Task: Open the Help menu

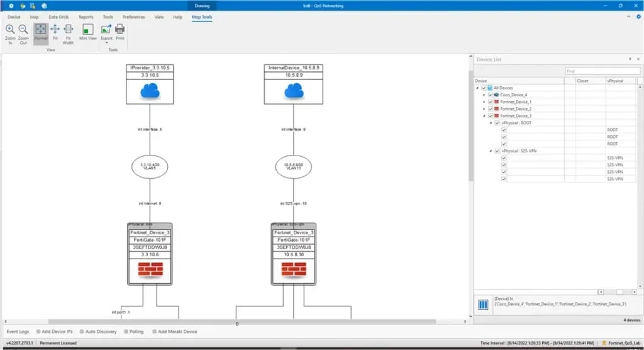Action: (x=177, y=17)
